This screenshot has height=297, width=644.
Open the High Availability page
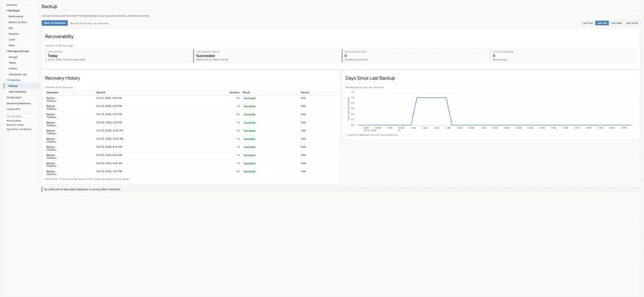tap(17, 92)
